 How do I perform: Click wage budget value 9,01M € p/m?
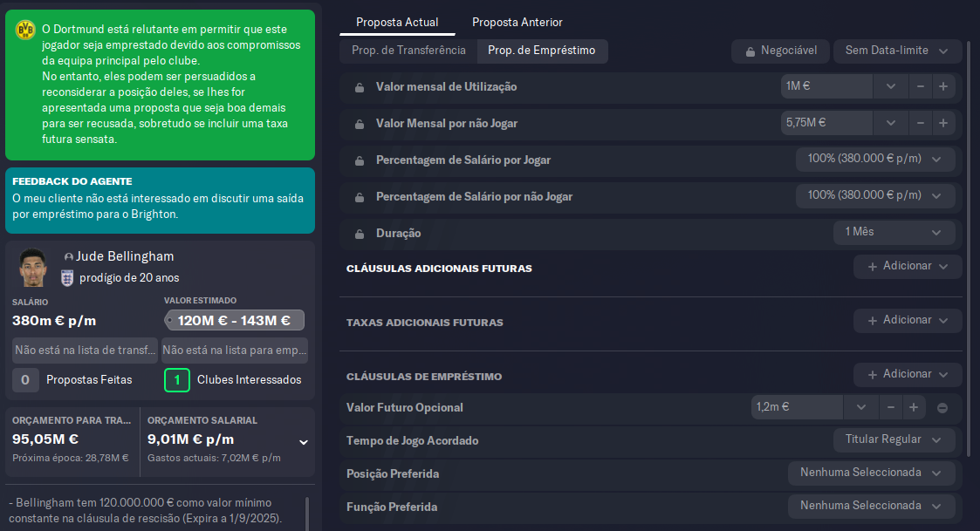190,439
